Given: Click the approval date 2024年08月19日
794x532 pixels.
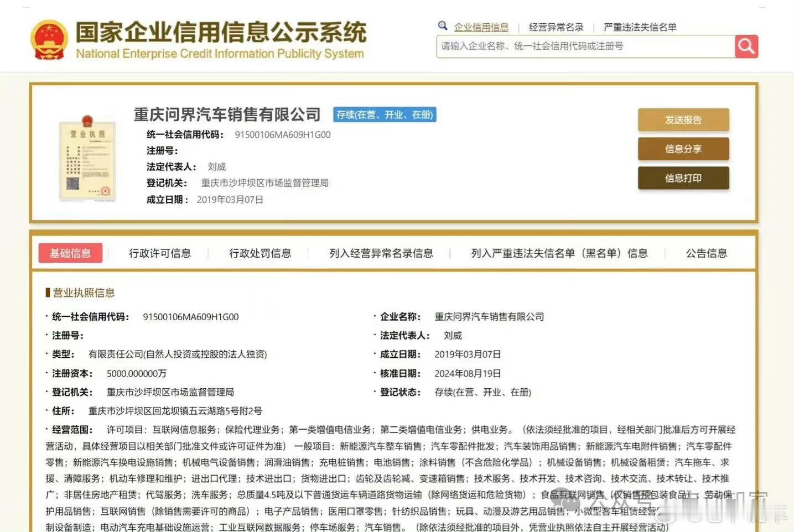Looking at the screenshot, I should 468,373.
